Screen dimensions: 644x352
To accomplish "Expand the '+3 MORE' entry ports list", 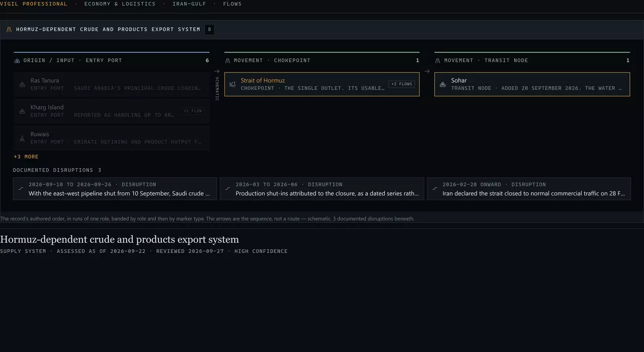I will pos(26,157).
